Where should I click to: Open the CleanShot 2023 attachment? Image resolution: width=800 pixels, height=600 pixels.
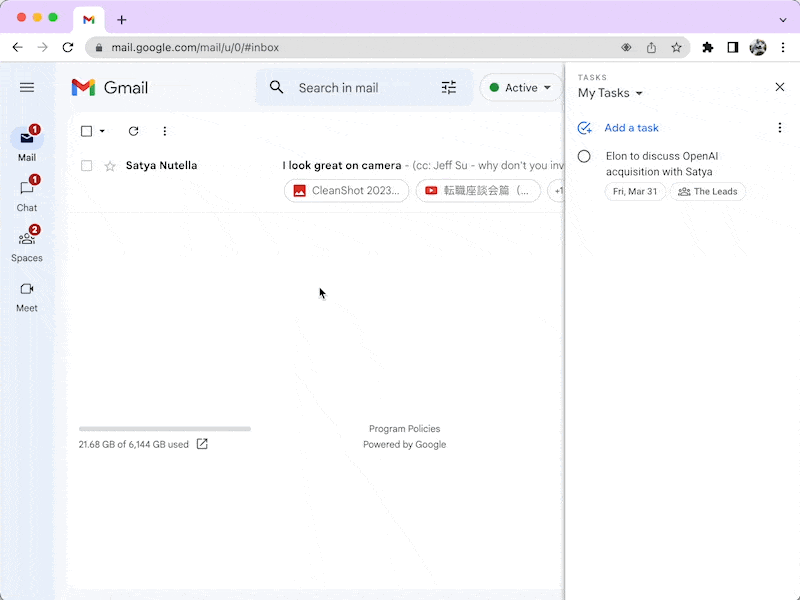click(346, 191)
